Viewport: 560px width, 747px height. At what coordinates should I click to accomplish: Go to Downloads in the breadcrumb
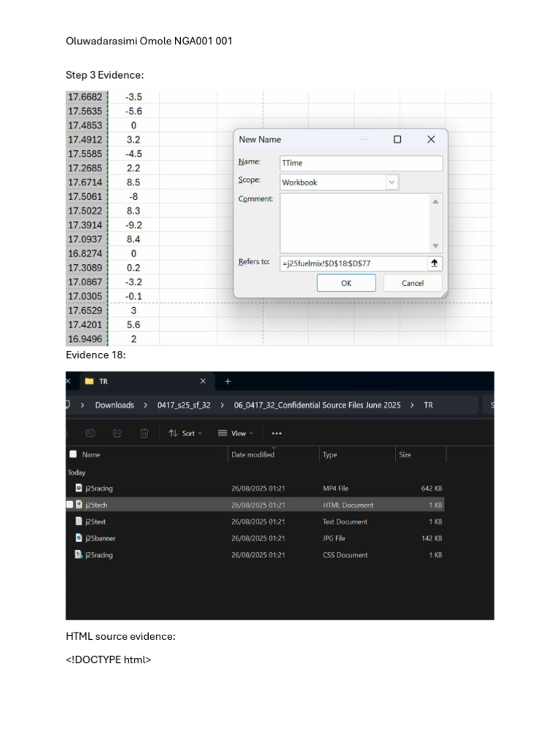coord(114,405)
